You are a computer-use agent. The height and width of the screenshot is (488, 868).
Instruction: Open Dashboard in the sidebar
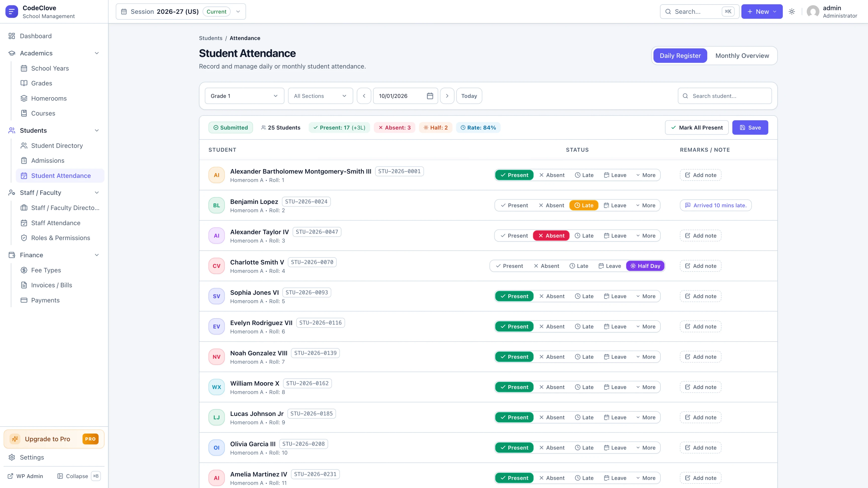tap(54, 36)
